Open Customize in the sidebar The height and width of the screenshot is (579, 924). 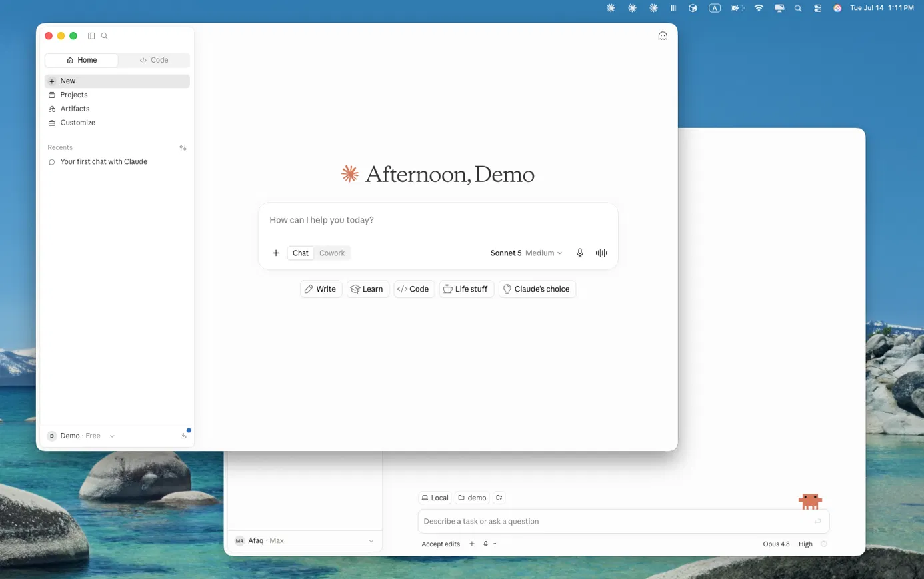(117, 123)
